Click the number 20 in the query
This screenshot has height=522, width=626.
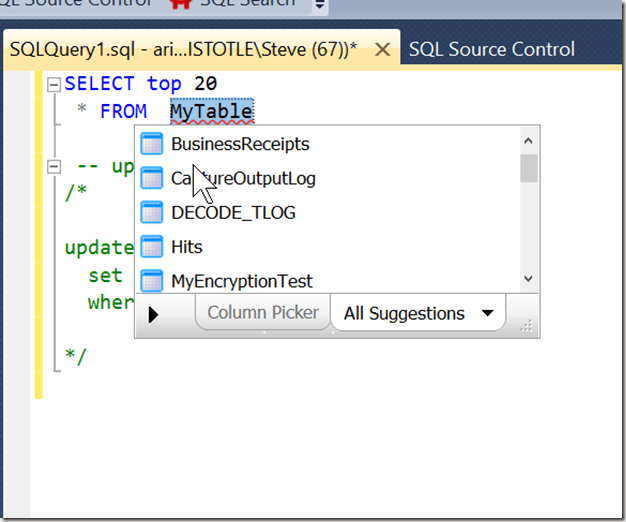206,84
